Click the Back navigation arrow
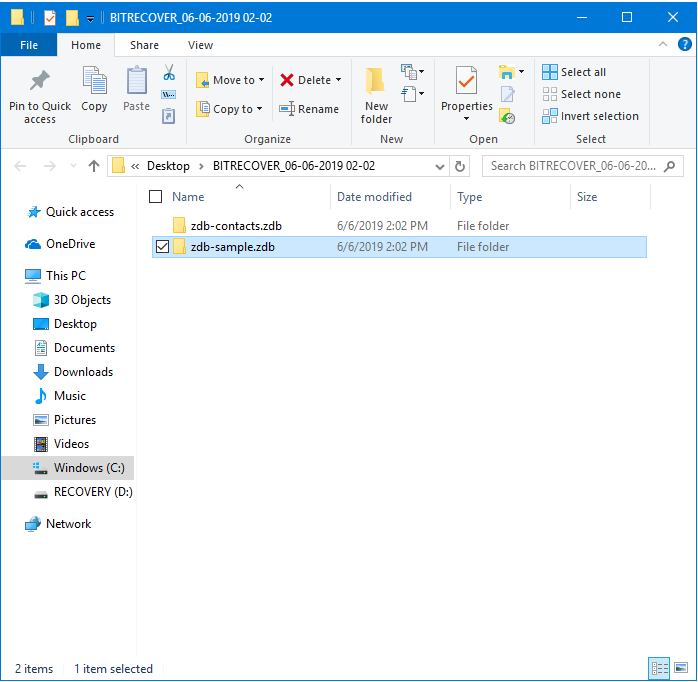This screenshot has width=698, height=682. (x=20, y=166)
